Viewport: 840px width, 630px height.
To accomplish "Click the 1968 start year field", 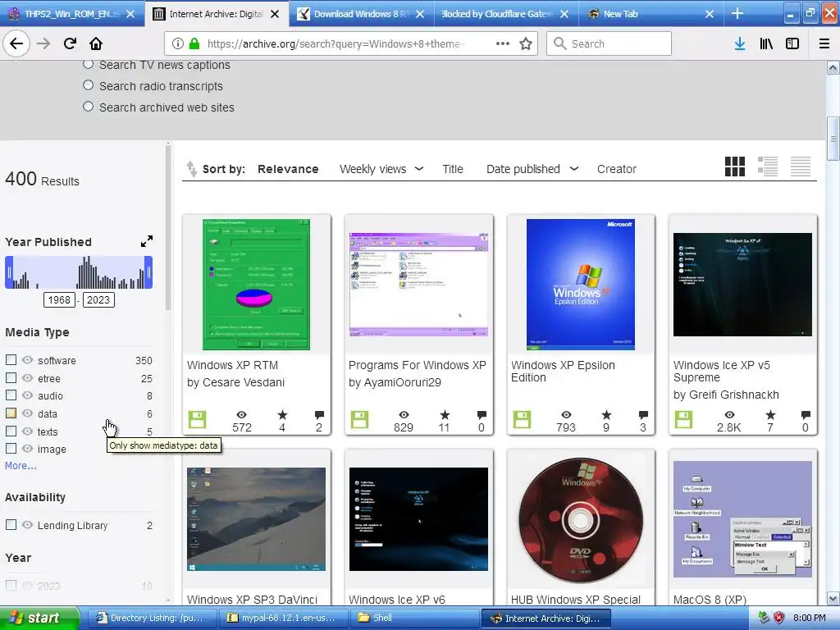I will [59, 299].
